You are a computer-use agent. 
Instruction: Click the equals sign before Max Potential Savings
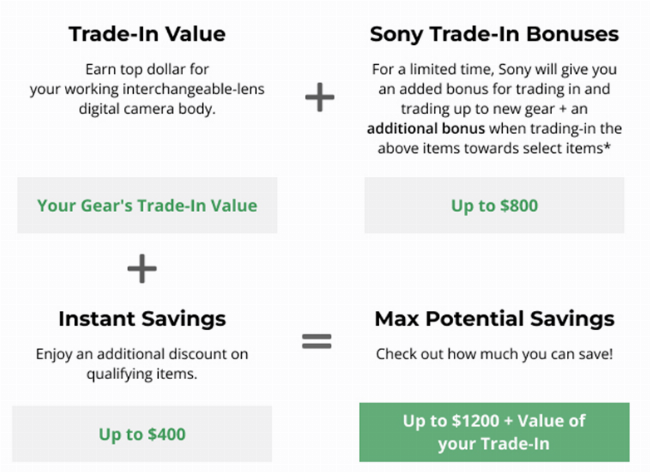tap(316, 342)
